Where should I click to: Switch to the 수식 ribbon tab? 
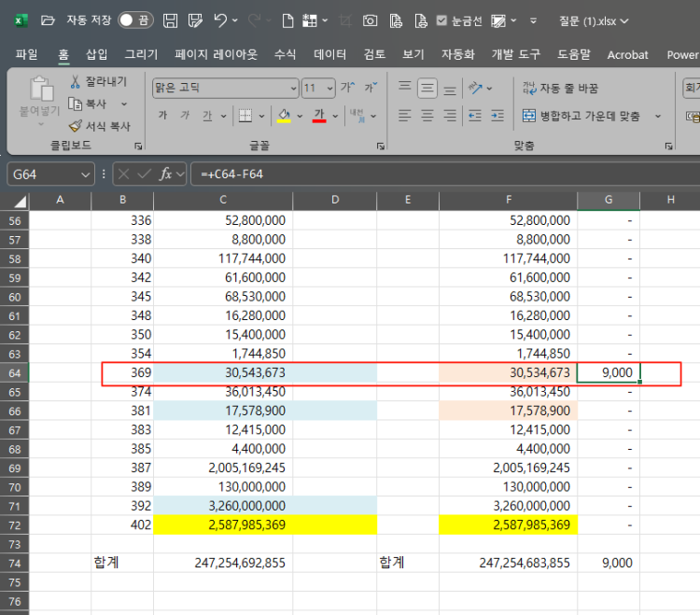285,54
